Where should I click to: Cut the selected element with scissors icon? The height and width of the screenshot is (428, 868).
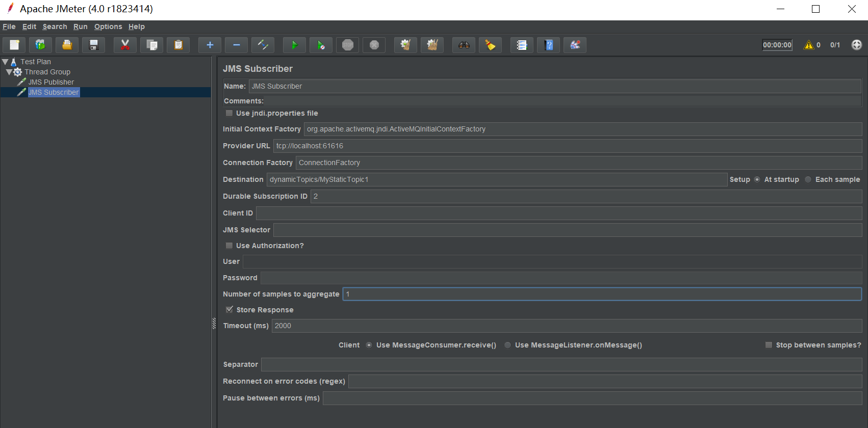125,45
